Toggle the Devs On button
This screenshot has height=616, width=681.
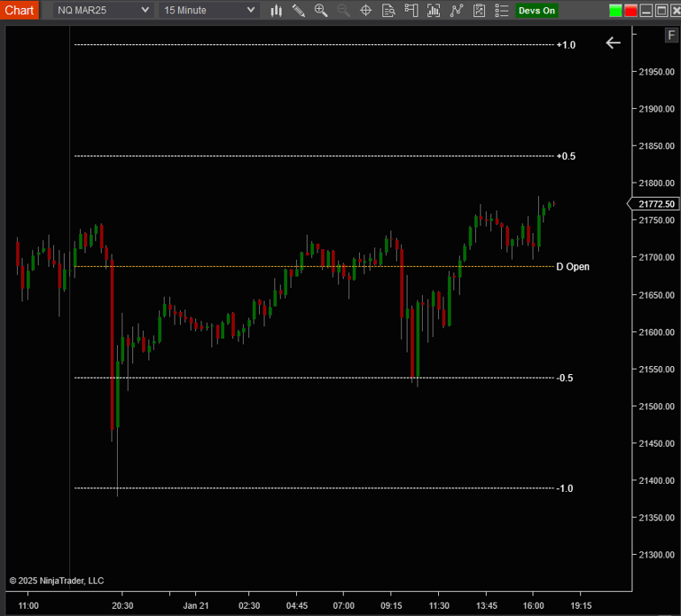tap(536, 11)
